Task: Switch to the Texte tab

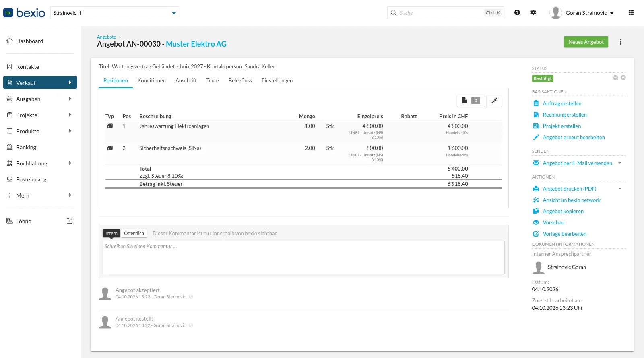Action: click(213, 80)
